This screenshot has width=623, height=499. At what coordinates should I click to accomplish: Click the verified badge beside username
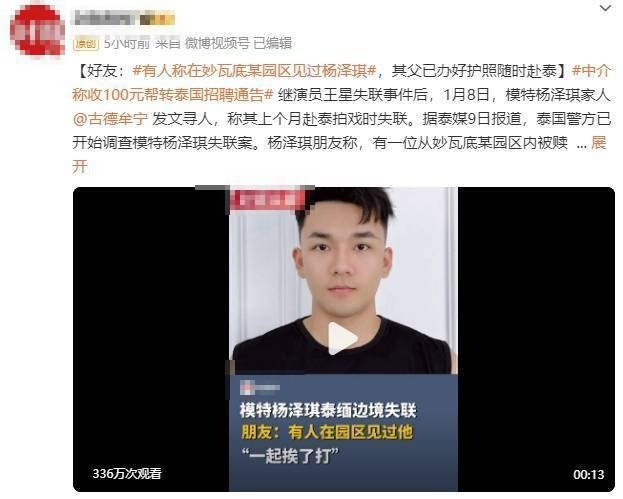[157, 19]
